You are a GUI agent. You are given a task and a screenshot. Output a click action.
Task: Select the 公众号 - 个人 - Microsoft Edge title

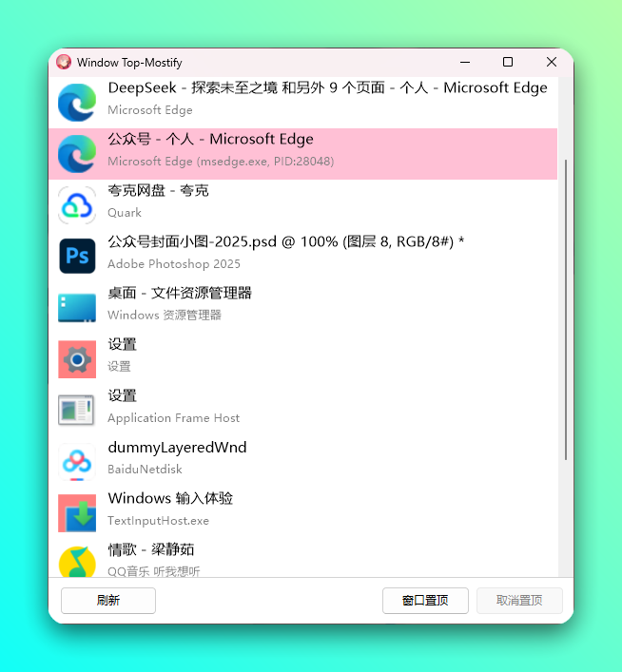pos(210,140)
